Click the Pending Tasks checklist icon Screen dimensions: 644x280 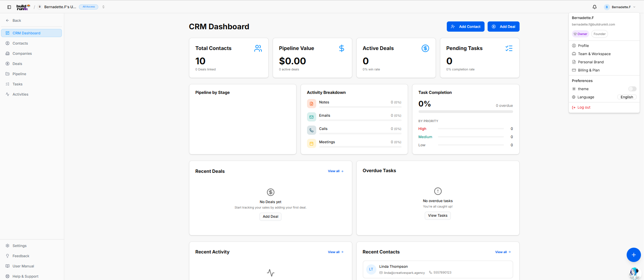509,48
